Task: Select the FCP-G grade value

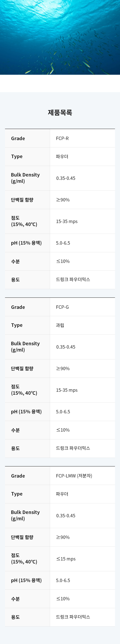Action: (x=62, y=307)
